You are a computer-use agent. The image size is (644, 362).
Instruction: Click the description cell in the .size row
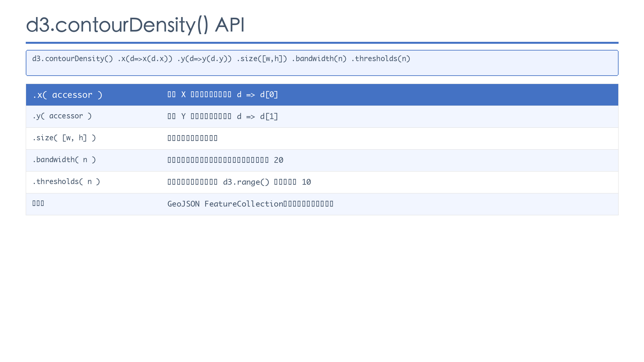pyautogui.click(x=389, y=138)
